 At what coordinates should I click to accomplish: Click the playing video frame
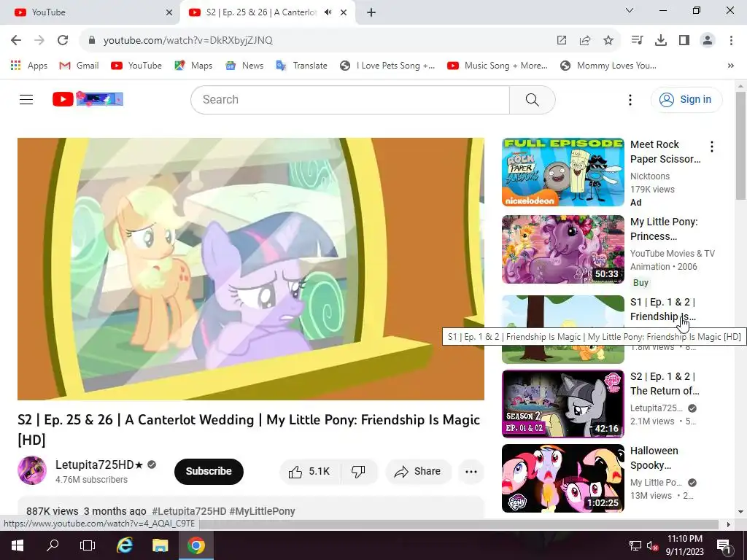(x=251, y=269)
